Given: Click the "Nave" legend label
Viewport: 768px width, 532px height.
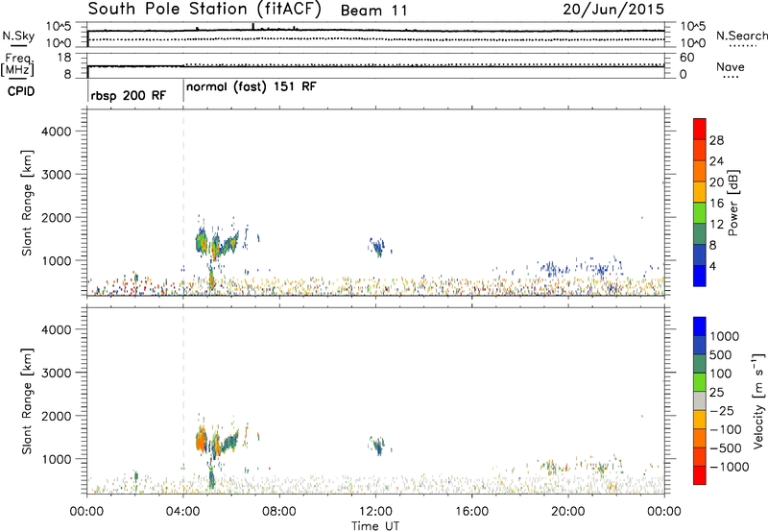Looking at the screenshot, I should pos(730,67).
